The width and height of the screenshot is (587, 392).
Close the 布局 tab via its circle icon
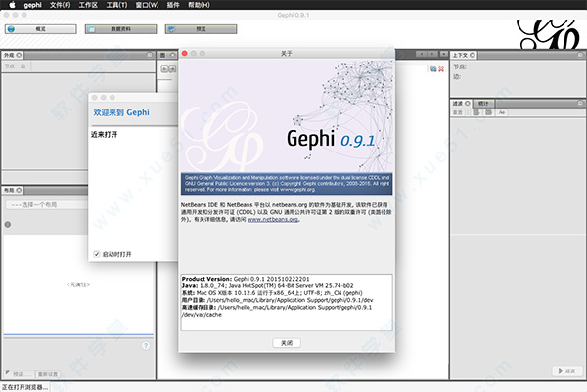click(x=19, y=190)
